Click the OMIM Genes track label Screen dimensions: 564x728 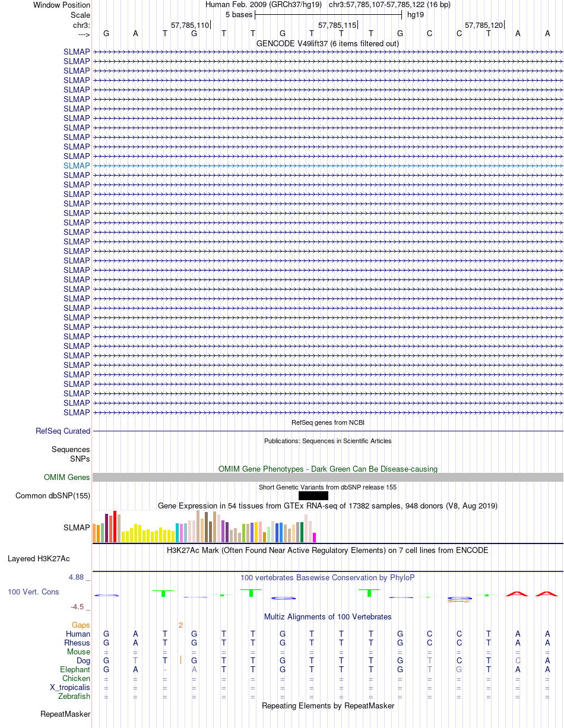pyautogui.click(x=67, y=477)
